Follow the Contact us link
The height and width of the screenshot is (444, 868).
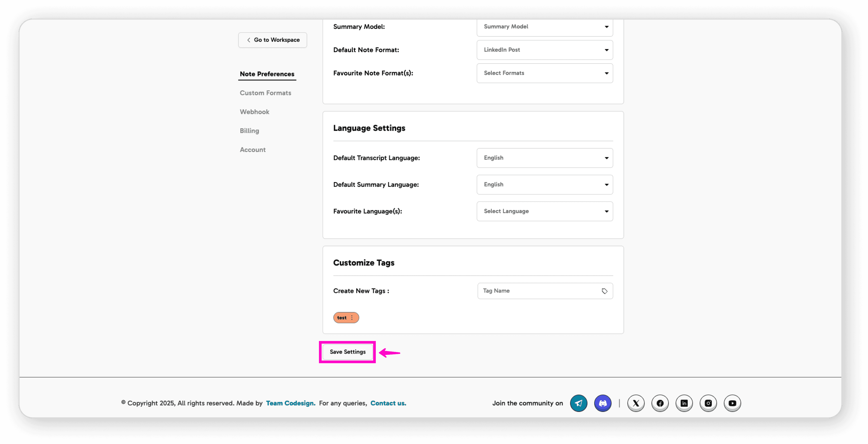click(388, 403)
